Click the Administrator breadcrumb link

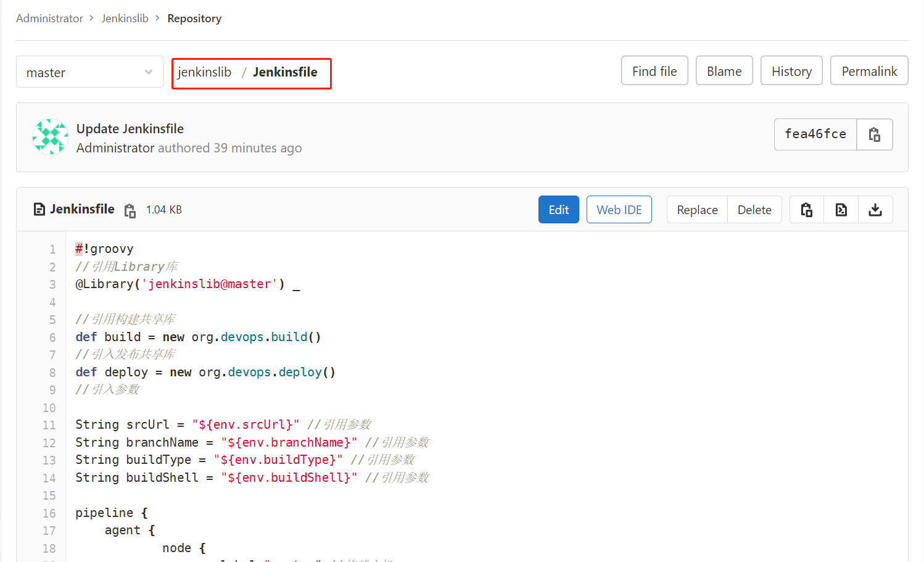point(49,19)
